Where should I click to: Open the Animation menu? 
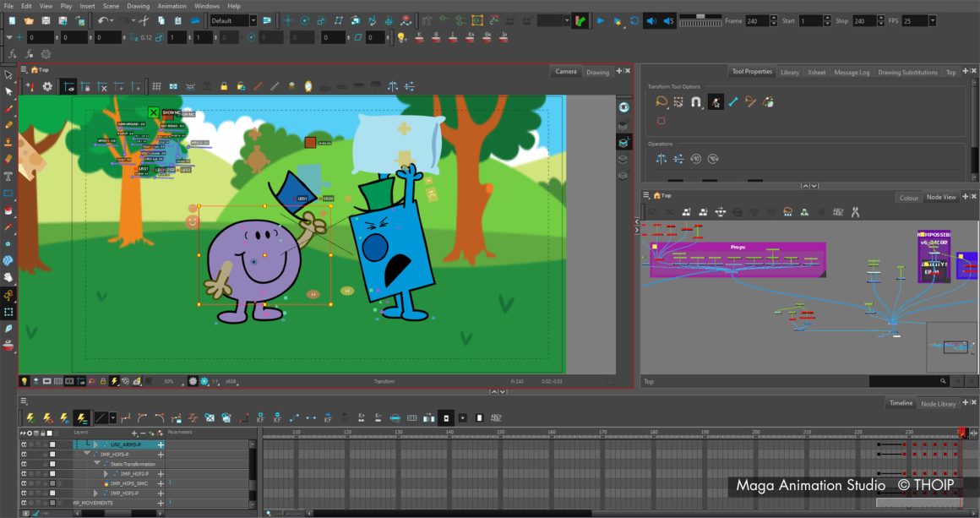point(171,6)
